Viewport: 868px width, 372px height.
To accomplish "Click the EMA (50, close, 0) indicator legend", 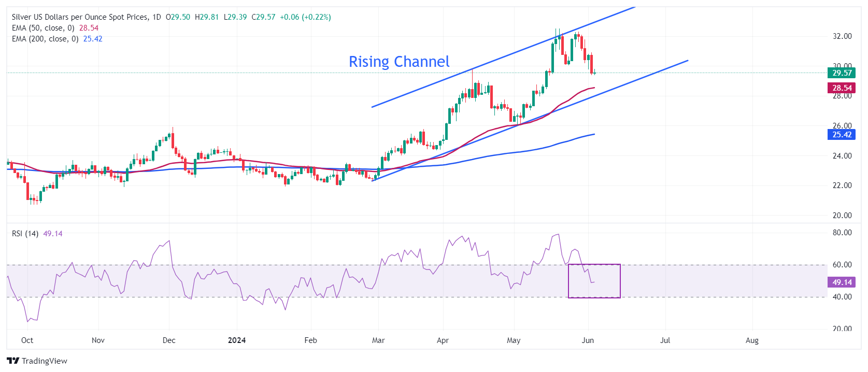I will pyautogui.click(x=43, y=28).
